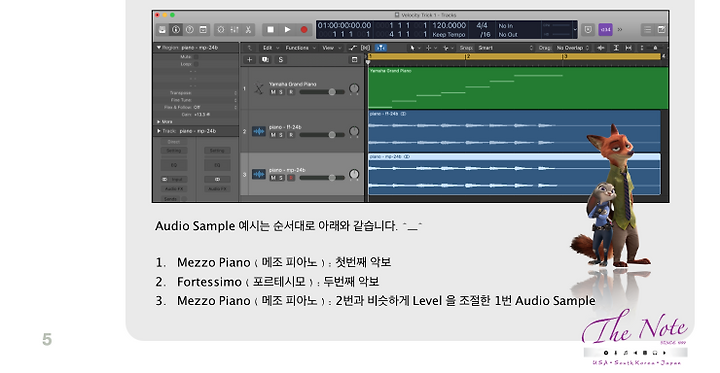Open Quick Help question mark button
The width and height of the screenshot is (720, 373).
[x=190, y=29]
